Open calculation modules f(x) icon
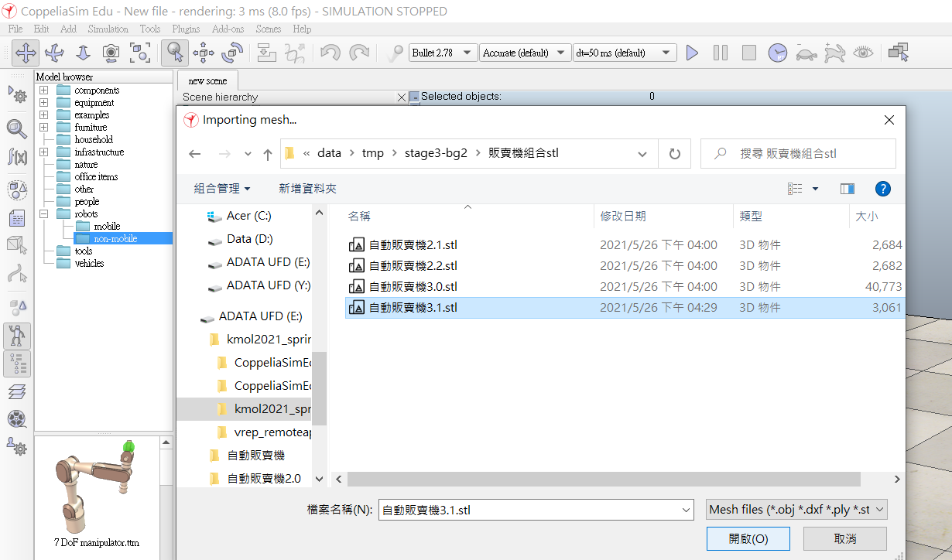The image size is (952, 560). [x=17, y=157]
